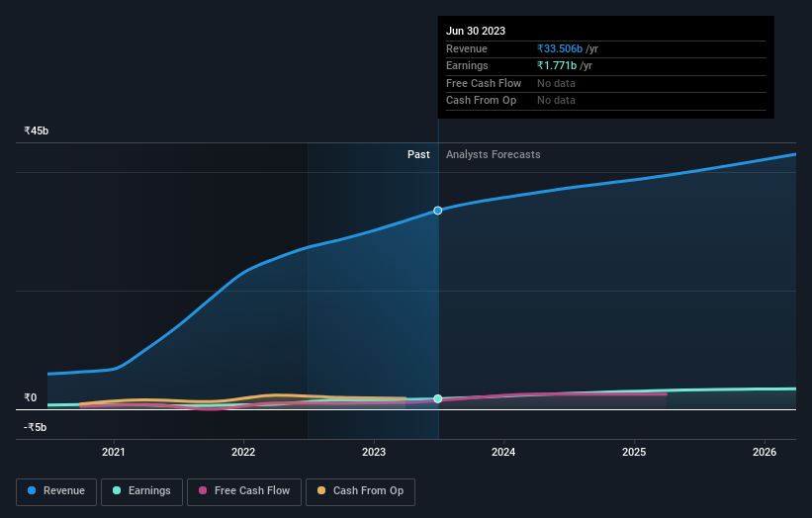Click the 2024 x-axis label

pos(503,452)
